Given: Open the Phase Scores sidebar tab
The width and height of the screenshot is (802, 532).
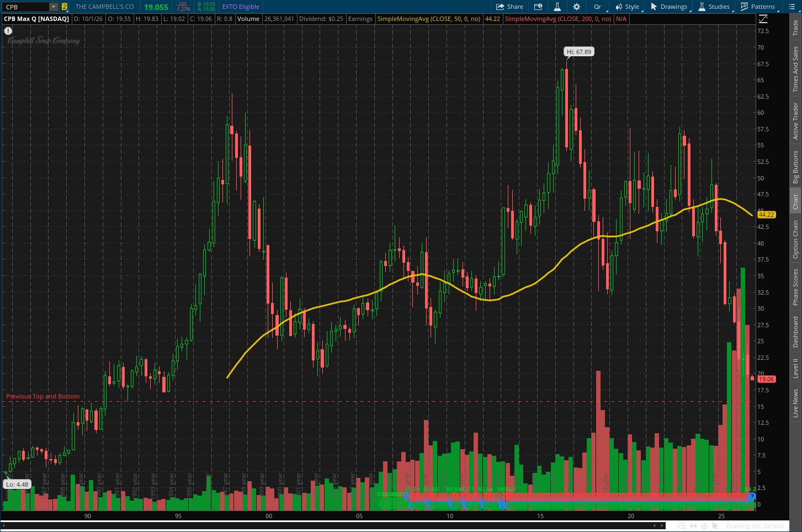Looking at the screenshot, I should tap(795, 287).
